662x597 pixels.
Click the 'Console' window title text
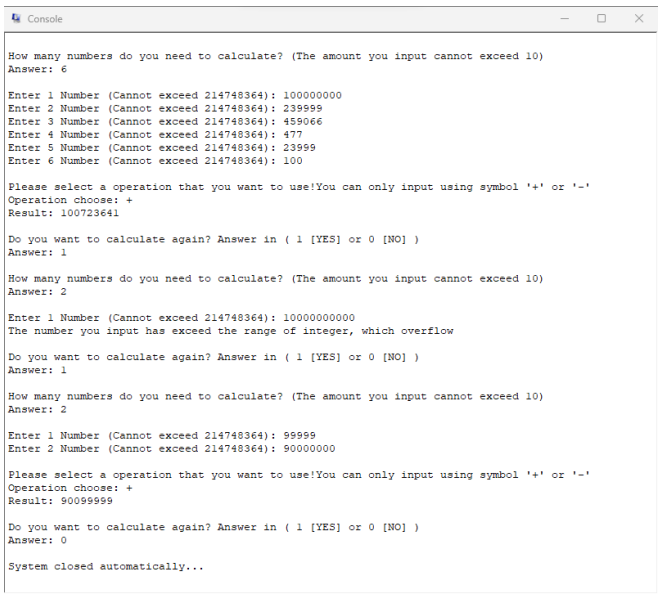click(45, 19)
